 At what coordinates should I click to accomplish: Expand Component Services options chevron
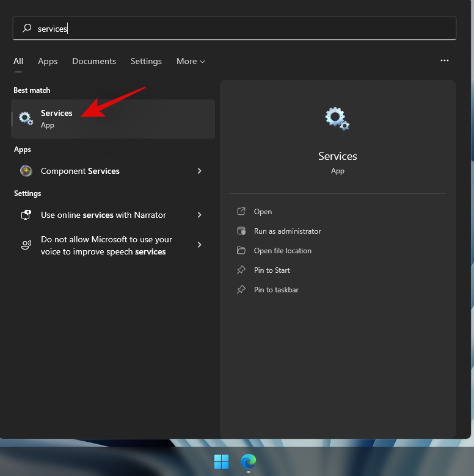199,171
